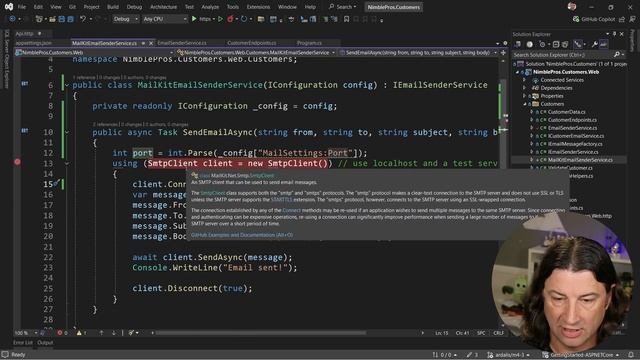Screen dimensions: 640x360
Task: Click Solution Explorer switch views icon
Action: point(518,44)
